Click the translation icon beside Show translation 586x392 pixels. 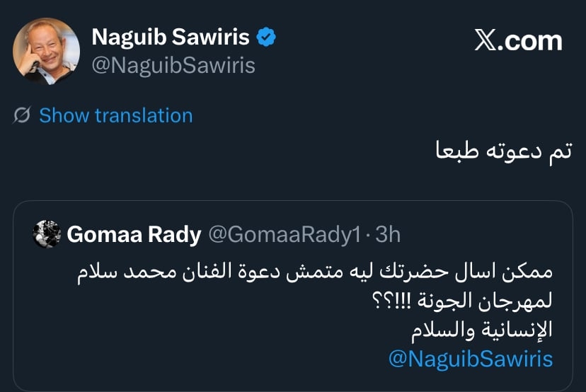[23, 115]
